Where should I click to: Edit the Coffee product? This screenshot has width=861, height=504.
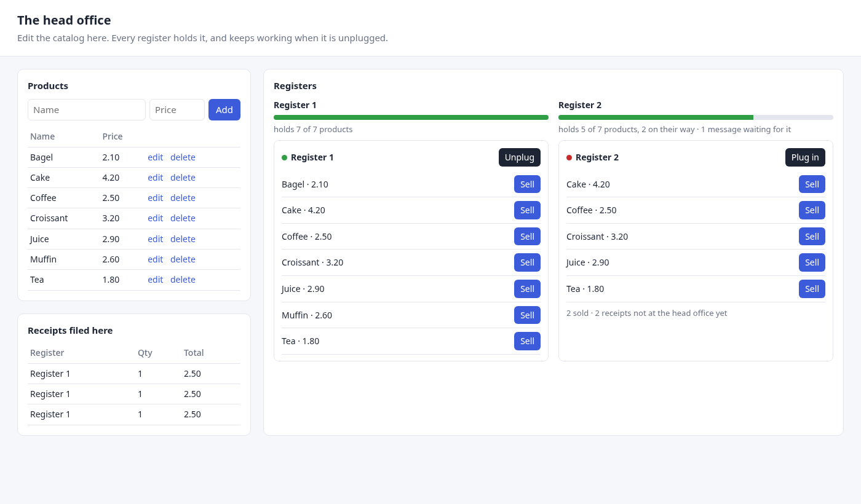(156, 198)
